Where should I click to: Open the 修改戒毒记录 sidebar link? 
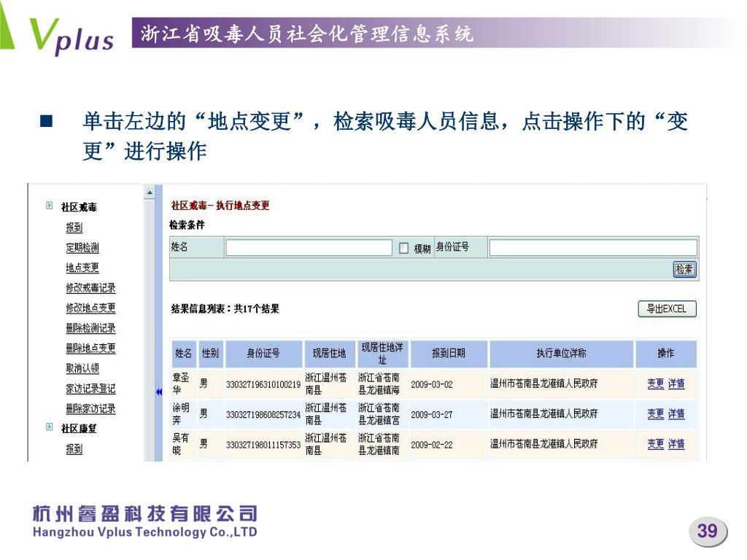[x=90, y=287]
